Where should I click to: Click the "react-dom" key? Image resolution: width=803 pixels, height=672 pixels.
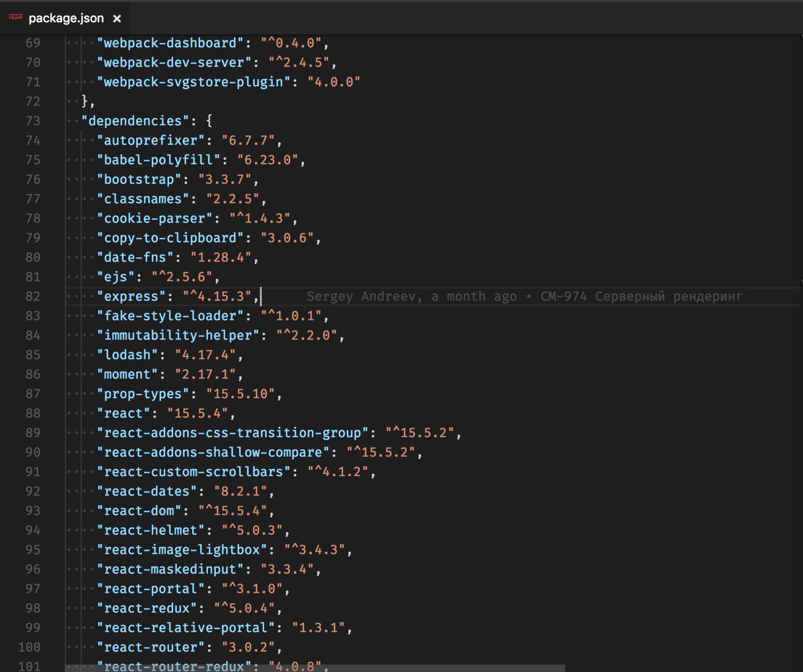tap(139, 511)
